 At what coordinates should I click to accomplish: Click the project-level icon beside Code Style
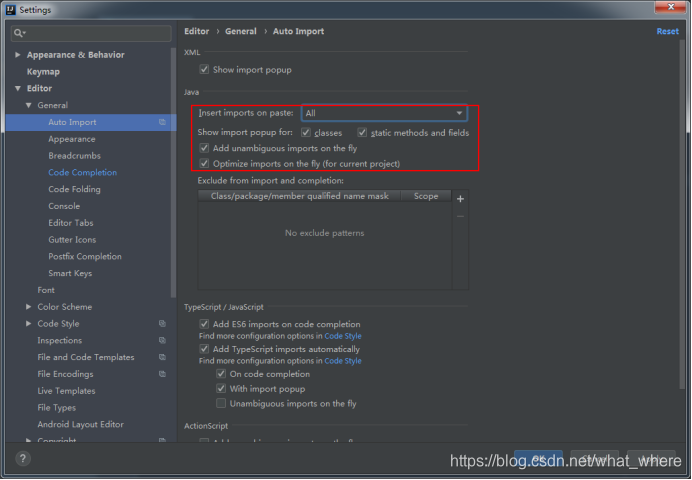pos(162,323)
